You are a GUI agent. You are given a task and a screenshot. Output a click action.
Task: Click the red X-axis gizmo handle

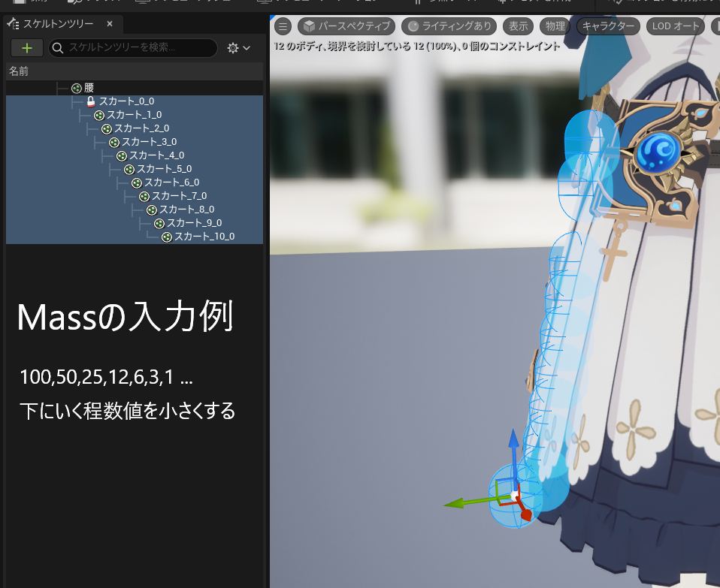[x=526, y=514]
